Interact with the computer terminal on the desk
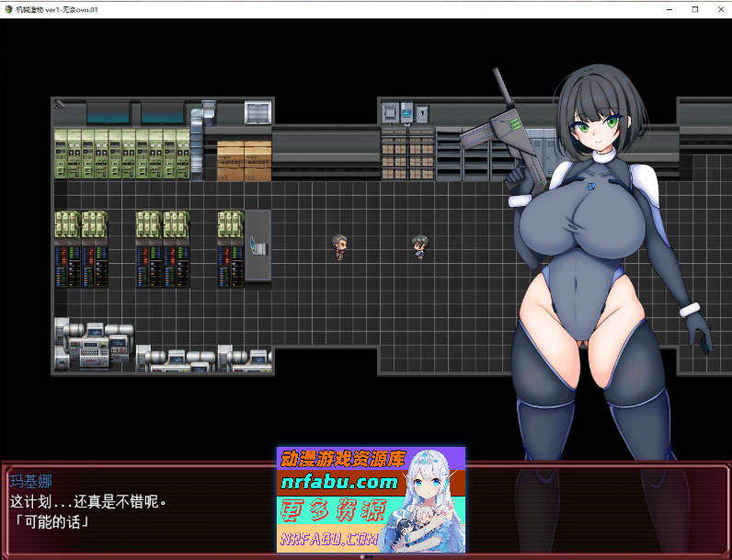Viewport: 732px width, 560px height. (258, 246)
